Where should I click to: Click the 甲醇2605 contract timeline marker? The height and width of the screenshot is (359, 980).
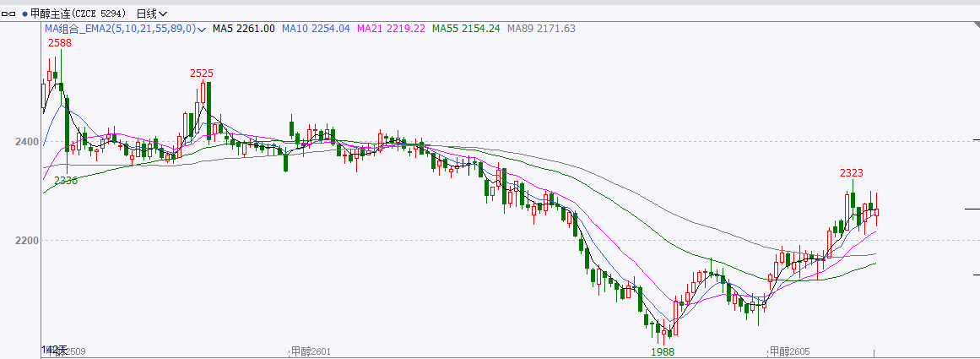click(x=789, y=351)
